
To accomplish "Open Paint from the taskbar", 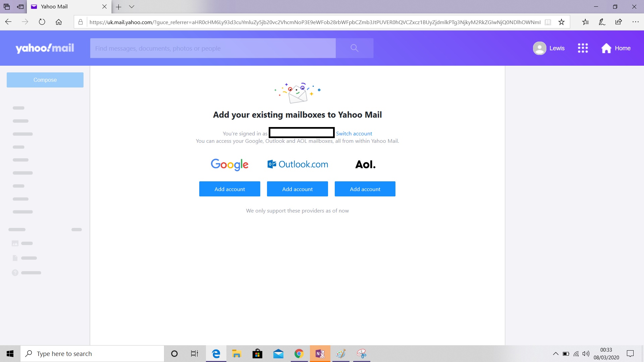I will click(x=341, y=354).
